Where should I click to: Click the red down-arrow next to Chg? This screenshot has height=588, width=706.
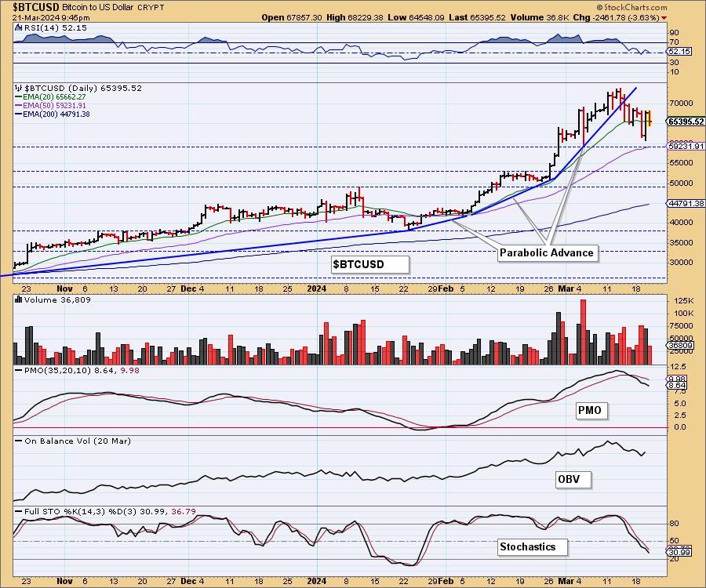tap(664, 18)
